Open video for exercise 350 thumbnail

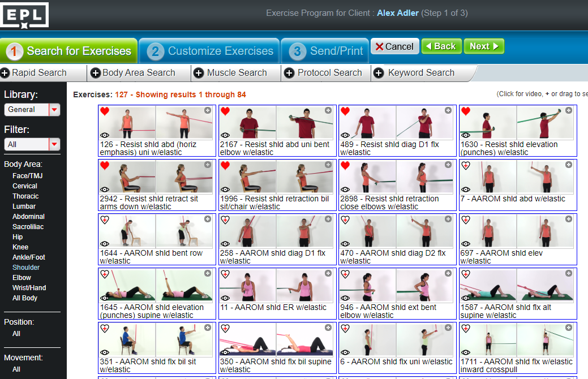276,340
